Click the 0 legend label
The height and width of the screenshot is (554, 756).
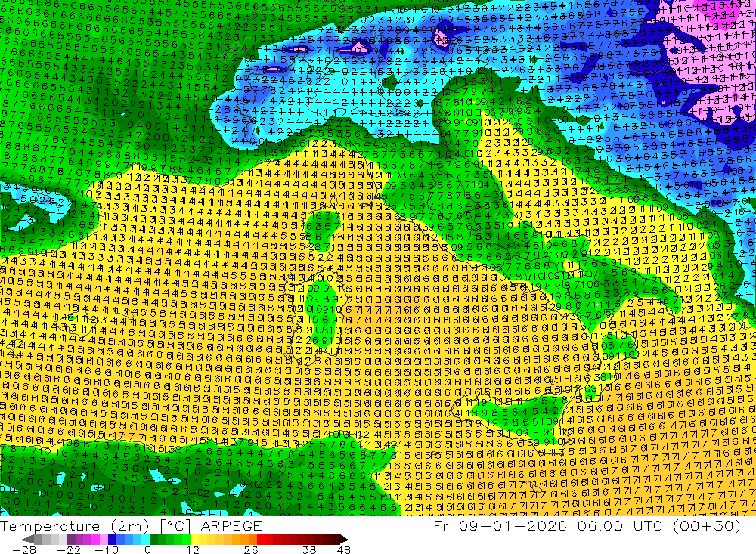147,549
